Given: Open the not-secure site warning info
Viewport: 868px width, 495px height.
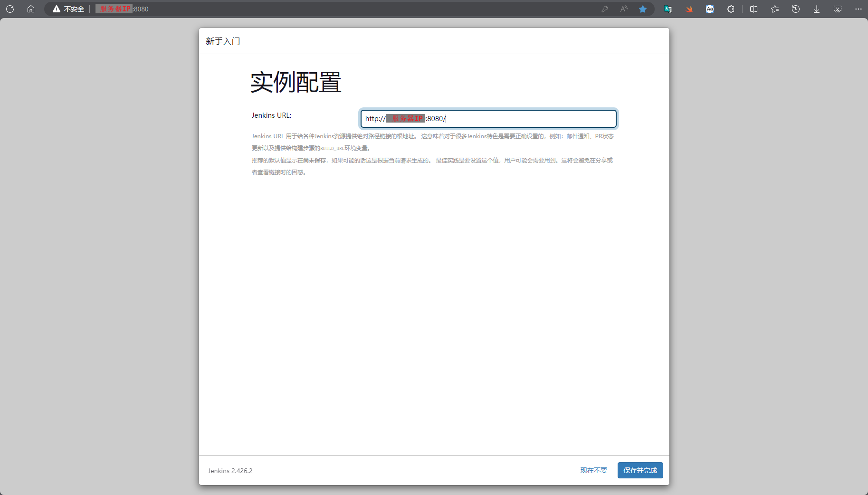Looking at the screenshot, I should (x=68, y=9).
